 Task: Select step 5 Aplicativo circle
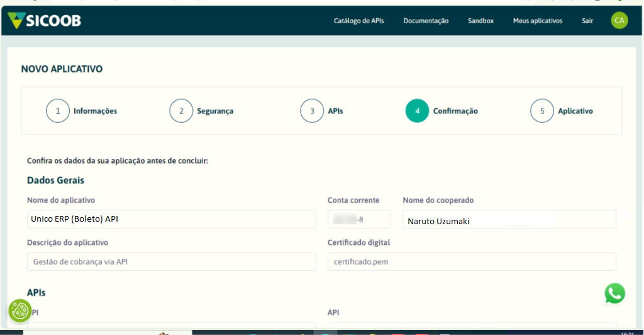542,111
